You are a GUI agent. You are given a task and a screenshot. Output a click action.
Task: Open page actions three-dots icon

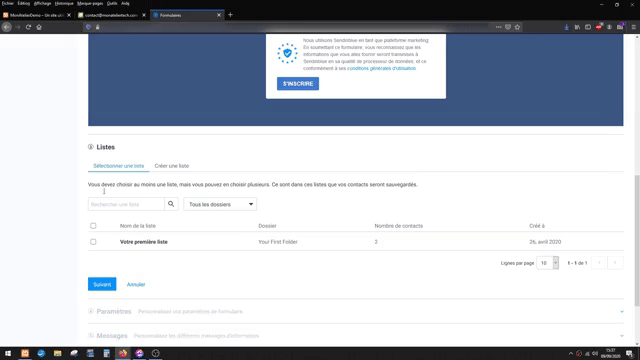coord(498,27)
